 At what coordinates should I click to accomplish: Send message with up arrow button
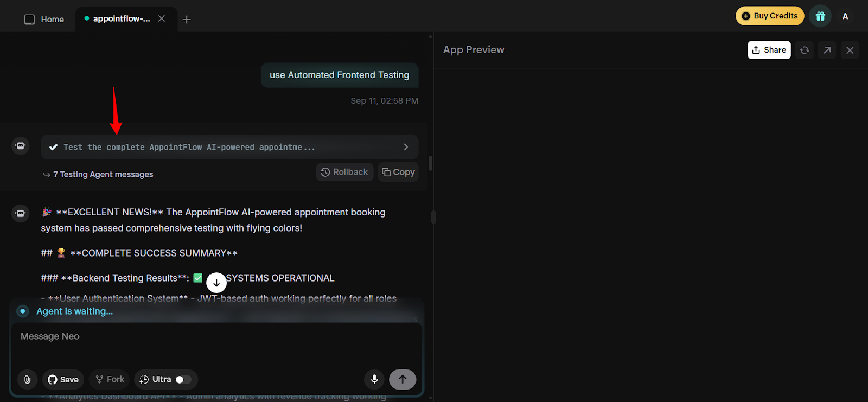tap(403, 379)
